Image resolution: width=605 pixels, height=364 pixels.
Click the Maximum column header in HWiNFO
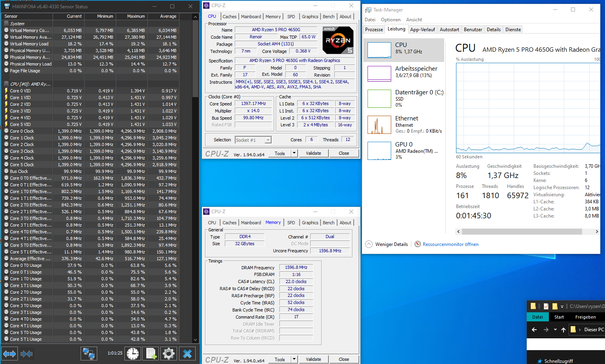click(132, 16)
